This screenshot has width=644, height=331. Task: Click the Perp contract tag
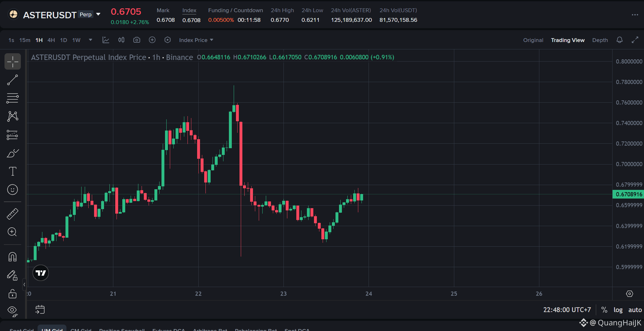(x=86, y=14)
